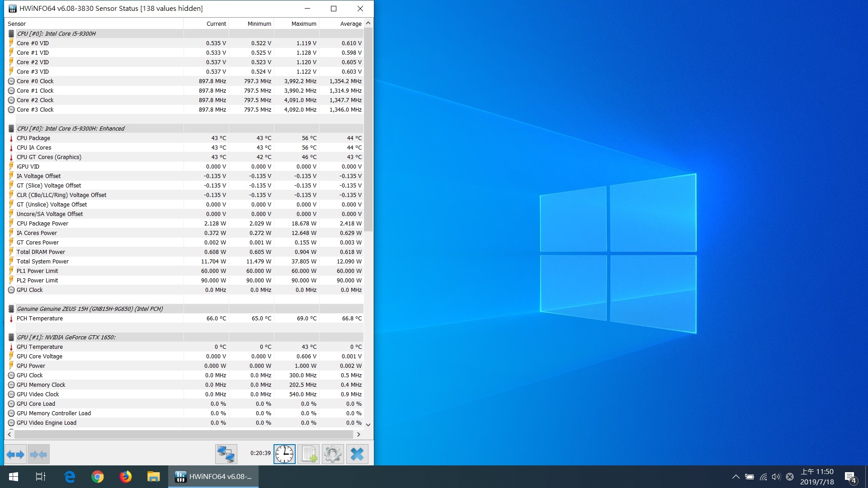868x488 pixels.
Task: Click the Average column header
Action: 341,23
